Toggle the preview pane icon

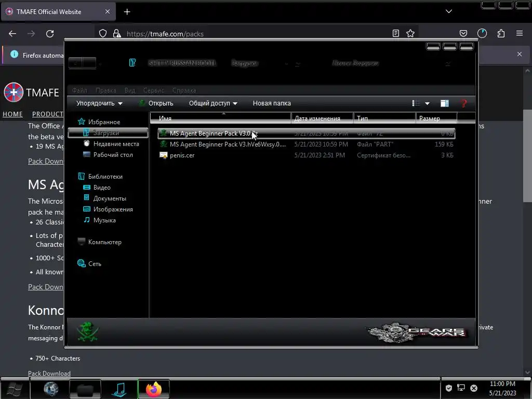point(445,103)
